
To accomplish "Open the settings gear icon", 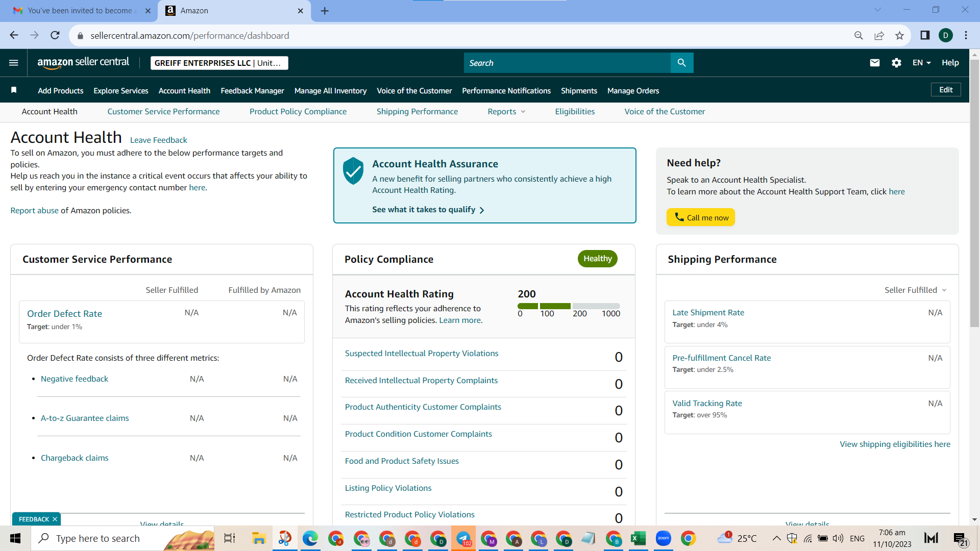I will point(896,63).
